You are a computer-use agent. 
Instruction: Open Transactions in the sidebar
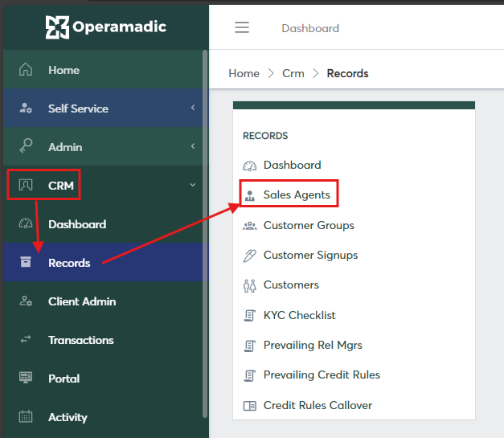pos(106,339)
